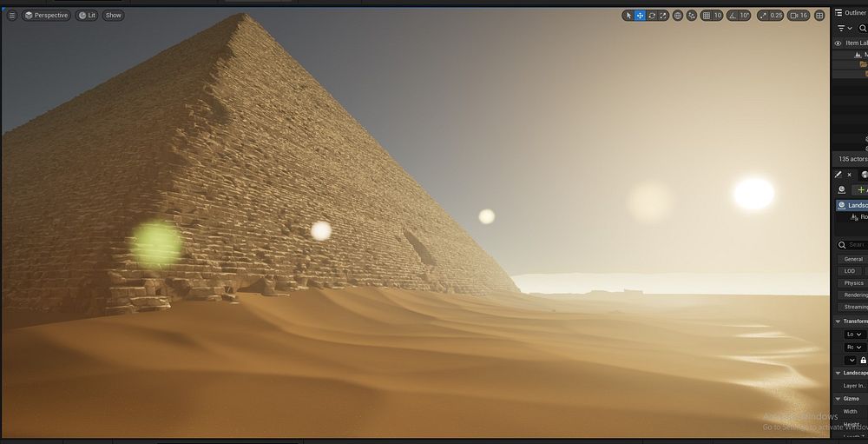Open the Perspective view mode dropdown
This screenshot has height=444, width=868.
click(46, 16)
